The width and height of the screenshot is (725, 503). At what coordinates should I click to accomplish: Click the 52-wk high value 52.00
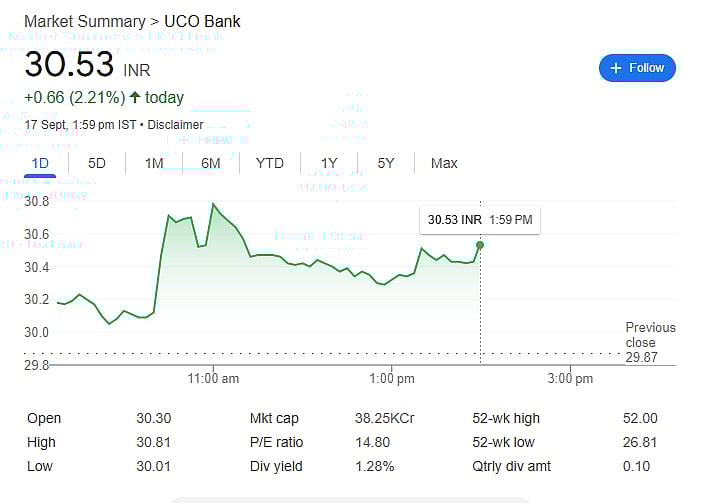point(640,418)
